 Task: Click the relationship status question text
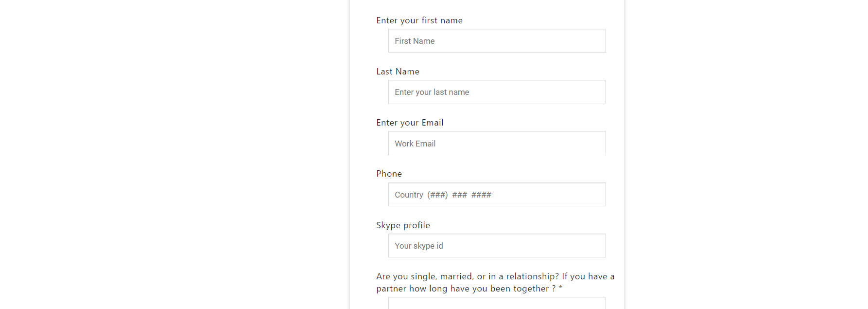(495, 282)
